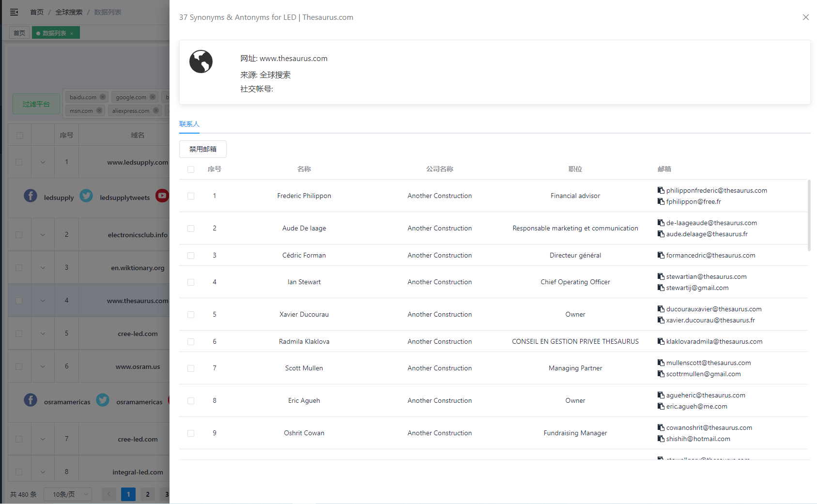Open ledsupplytweets Twitter icon
The width and height of the screenshot is (817, 504).
(x=86, y=196)
